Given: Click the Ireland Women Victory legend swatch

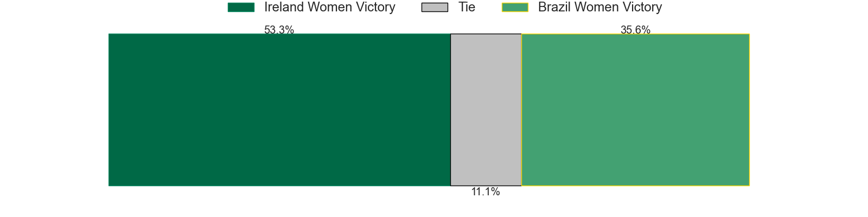Looking at the screenshot, I should pyautogui.click(x=241, y=7).
